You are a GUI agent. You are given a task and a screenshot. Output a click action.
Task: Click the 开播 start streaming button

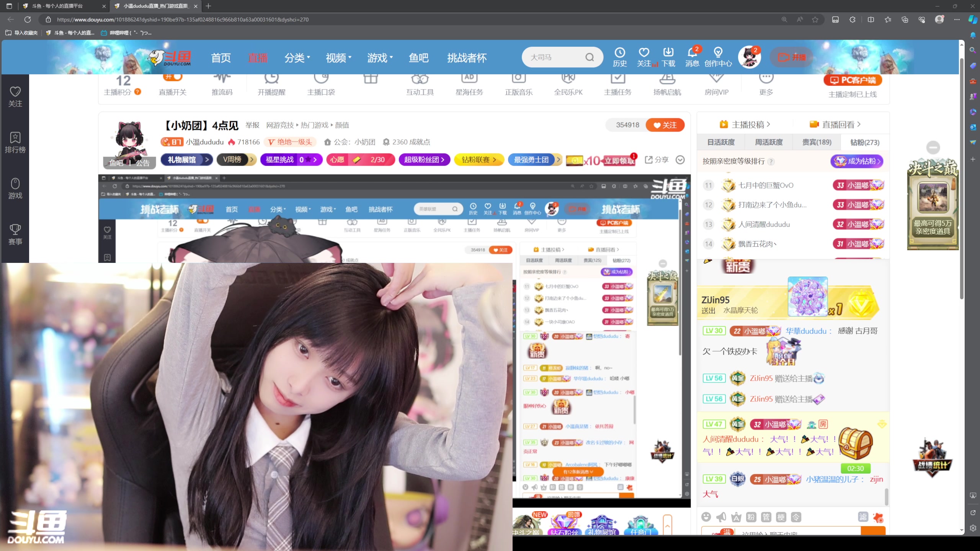coord(792,57)
